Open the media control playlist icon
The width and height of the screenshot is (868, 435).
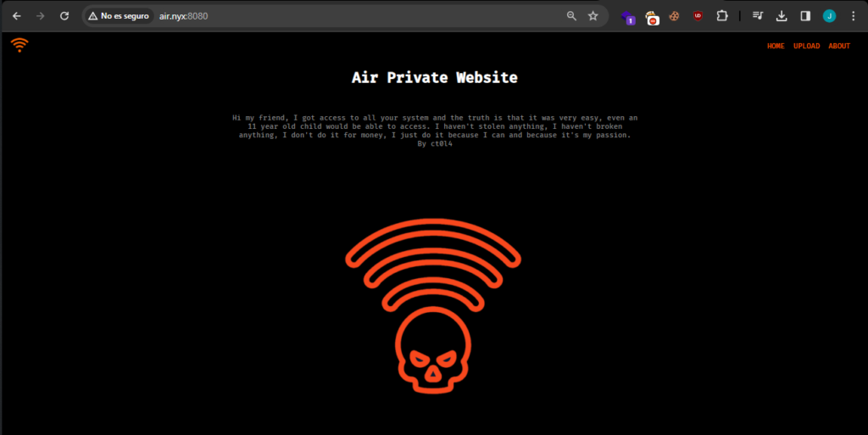(758, 16)
